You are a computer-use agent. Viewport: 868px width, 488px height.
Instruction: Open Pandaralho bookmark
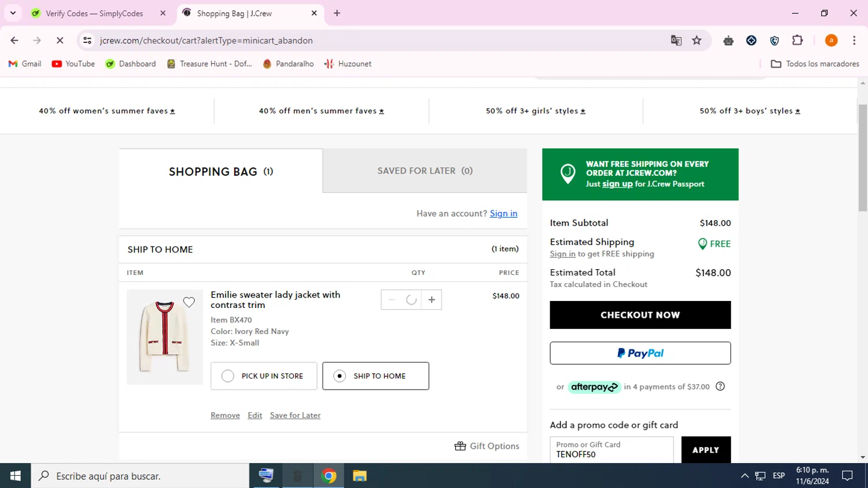[x=288, y=64]
